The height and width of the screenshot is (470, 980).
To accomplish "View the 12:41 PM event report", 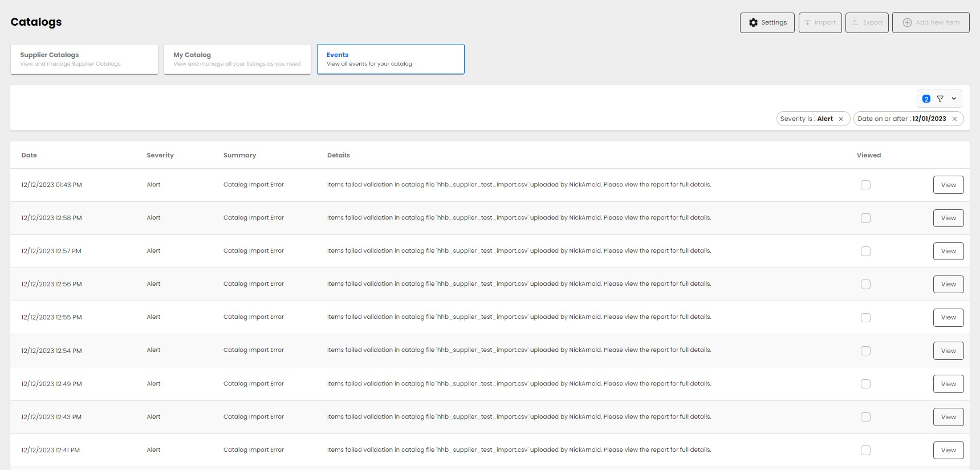I will coord(948,450).
